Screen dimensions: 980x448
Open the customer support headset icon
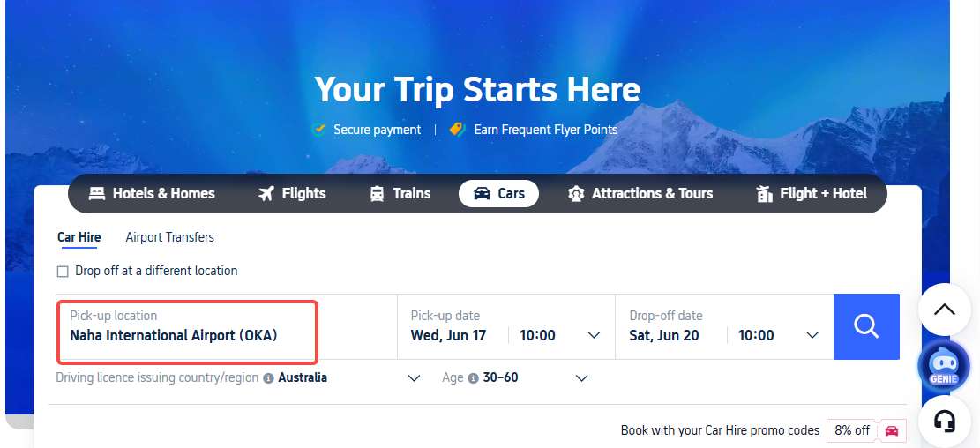[945, 422]
